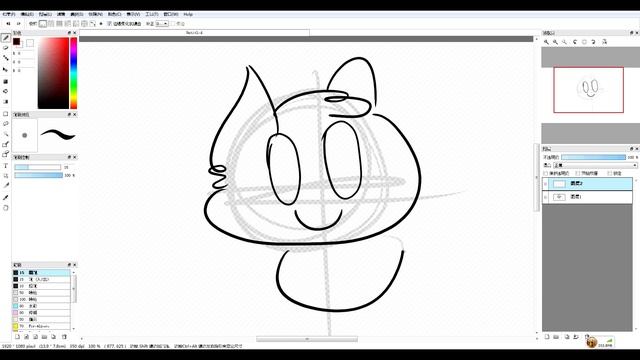
Task: Toggle Clipping checkbox in Layer panel
Action: click(578, 173)
